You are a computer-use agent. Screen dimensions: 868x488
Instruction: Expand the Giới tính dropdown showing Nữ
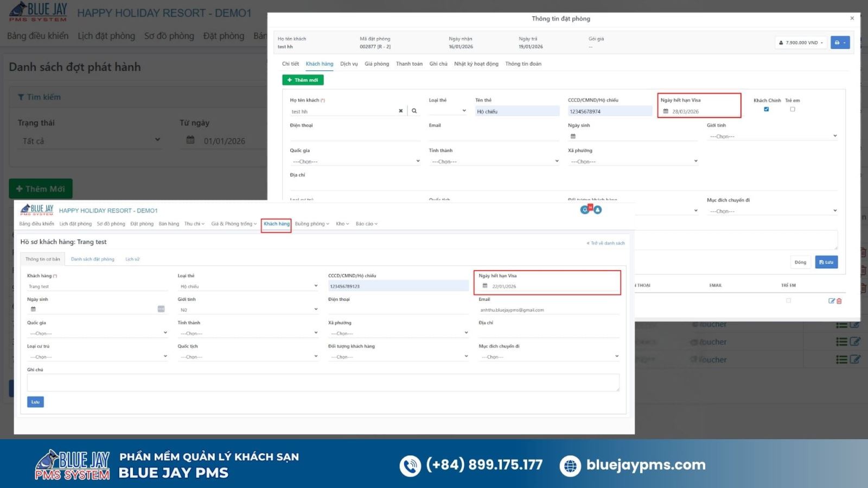tap(248, 310)
